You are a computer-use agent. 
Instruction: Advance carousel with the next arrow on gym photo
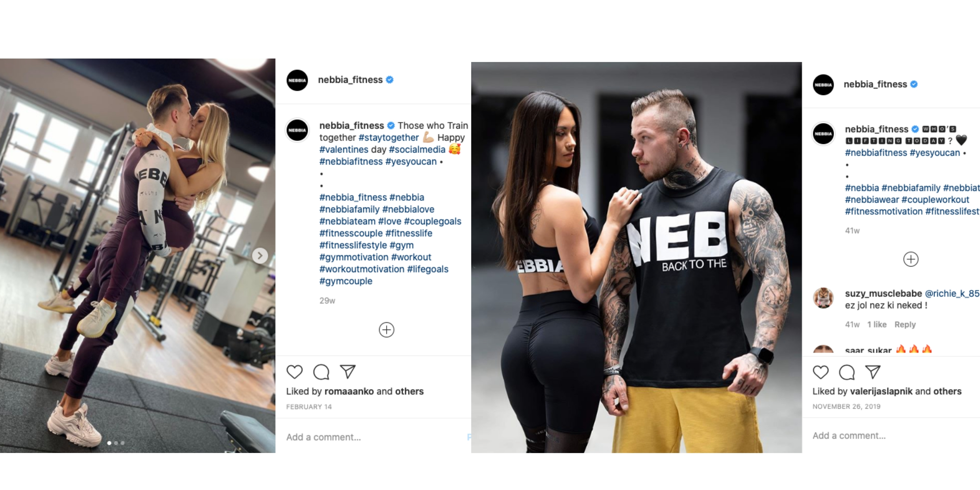[x=260, y=256]
